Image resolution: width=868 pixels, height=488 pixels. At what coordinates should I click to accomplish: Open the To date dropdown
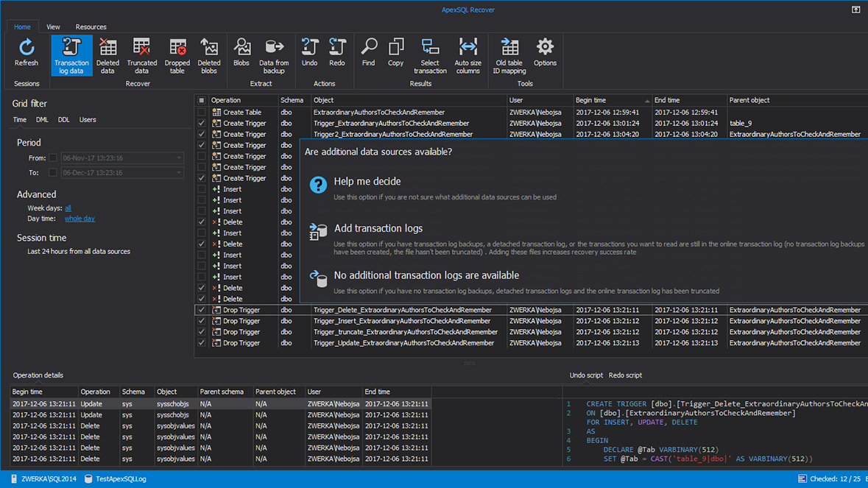[178, 173]
